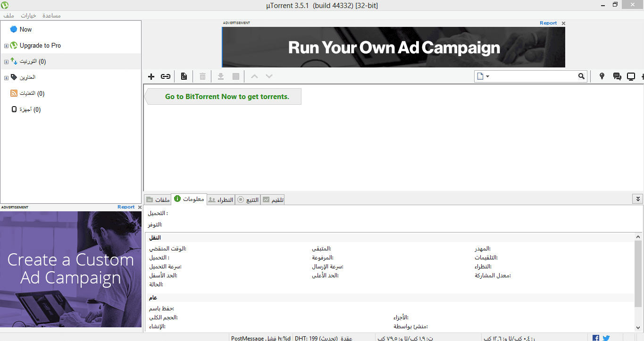Click Report link above sidebar advertisement
Viewport: 644px width, 341px height.
pos(126,207)
